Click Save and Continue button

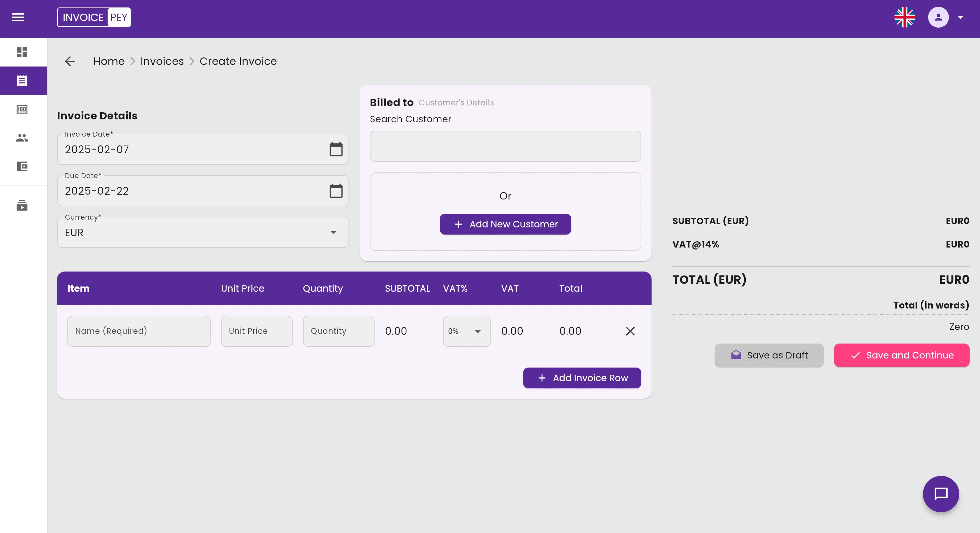pyautogui.click(x=901, y=355)
